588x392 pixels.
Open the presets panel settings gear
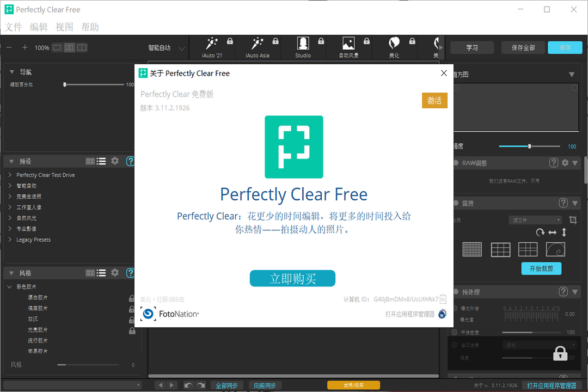click(x=115, y=161)
